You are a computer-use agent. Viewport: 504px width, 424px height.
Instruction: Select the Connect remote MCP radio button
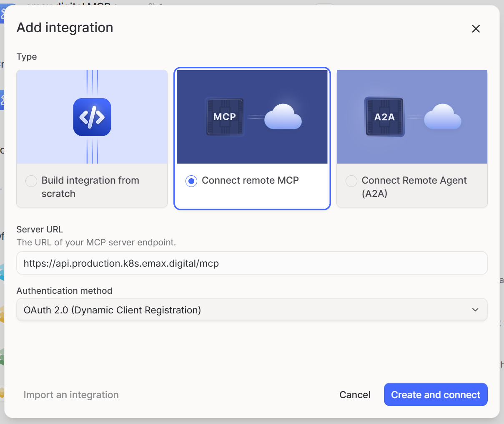(x=191, y=181)
